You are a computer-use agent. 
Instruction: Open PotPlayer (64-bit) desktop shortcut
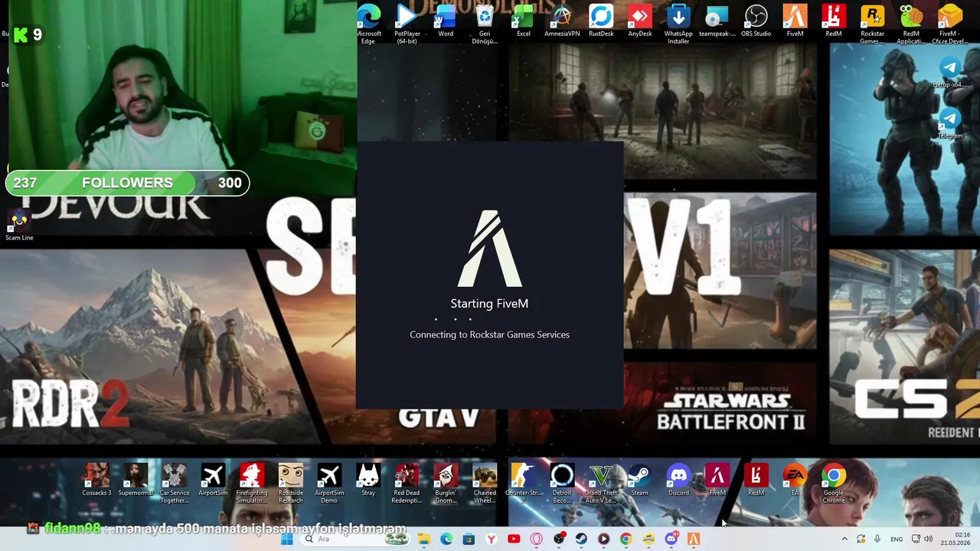pyautogui.click(x=407, y=23)
